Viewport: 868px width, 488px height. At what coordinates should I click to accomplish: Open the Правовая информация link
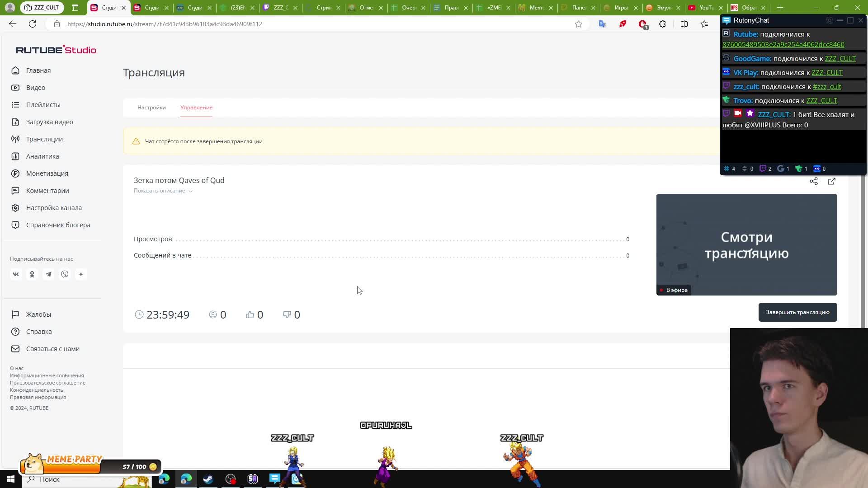[x=38, y=397]
